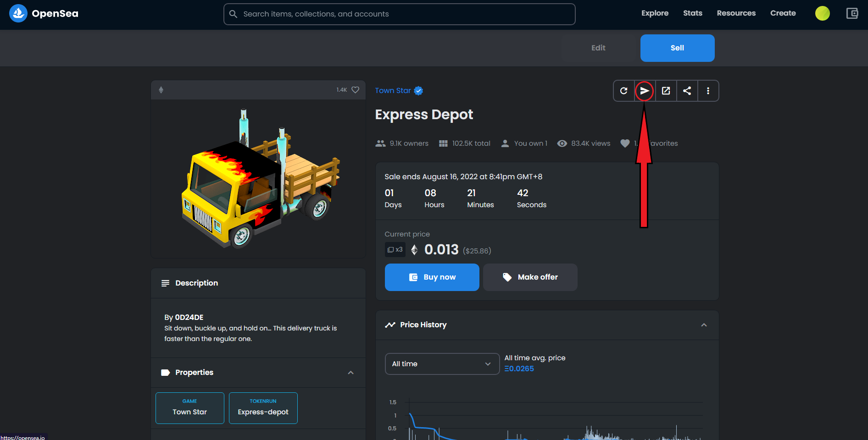Open the wallet panel

(x=852, y=13)
